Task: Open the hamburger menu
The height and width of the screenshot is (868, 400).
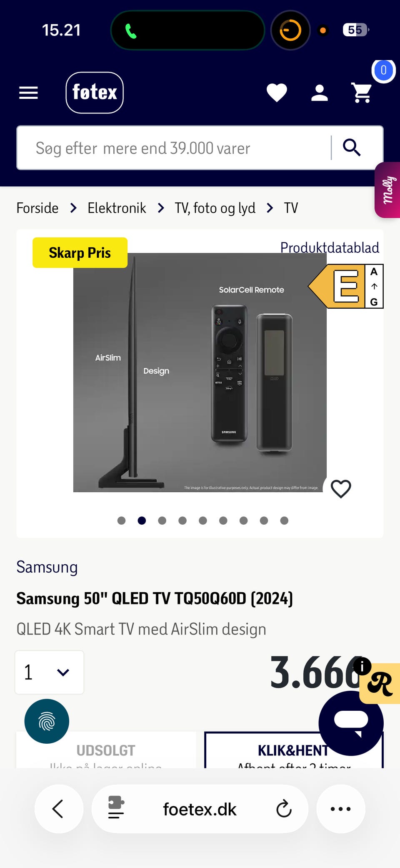Action: click(28, 93)
